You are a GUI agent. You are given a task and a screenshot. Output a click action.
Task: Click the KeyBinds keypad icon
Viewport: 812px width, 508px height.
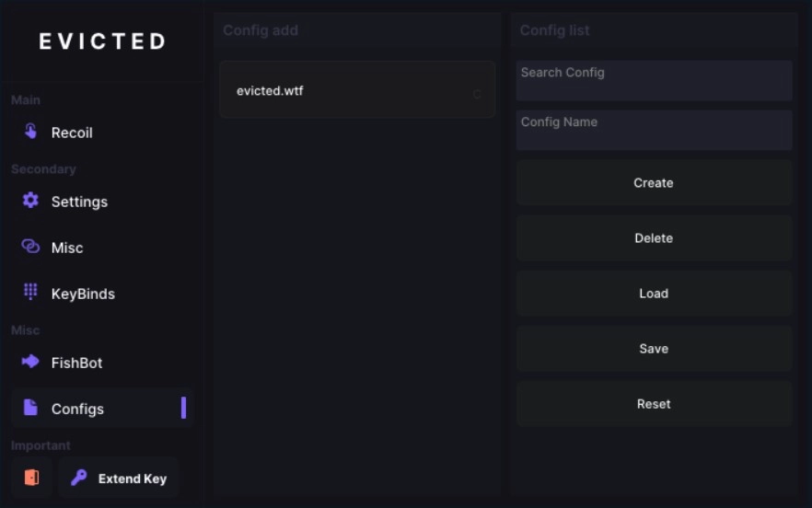pos(30,293)
